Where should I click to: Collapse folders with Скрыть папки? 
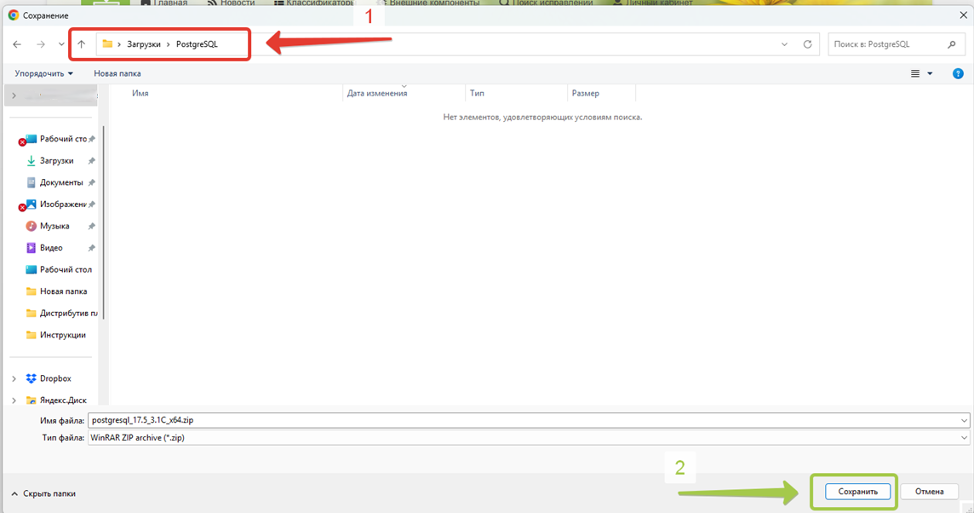(x=43, y=493)
